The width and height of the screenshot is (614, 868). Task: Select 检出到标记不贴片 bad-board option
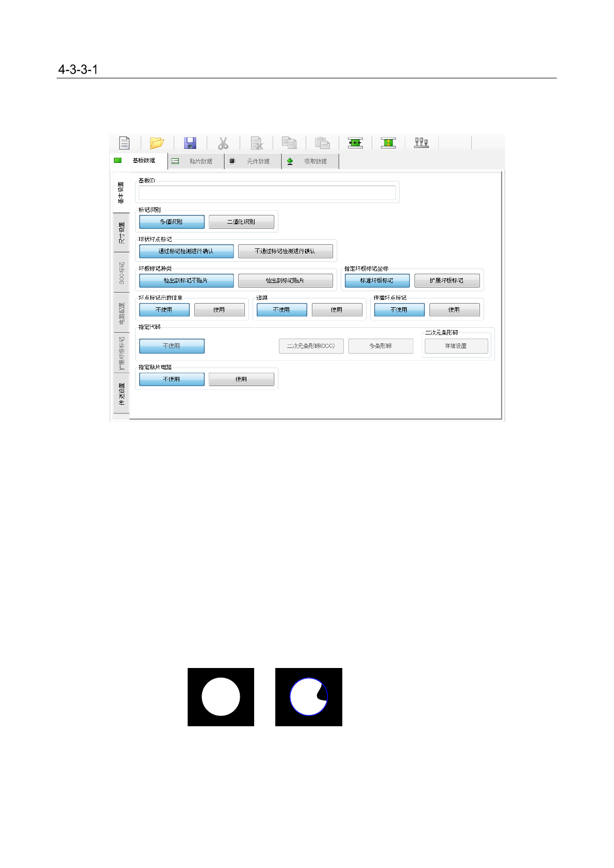coord(186,280)
